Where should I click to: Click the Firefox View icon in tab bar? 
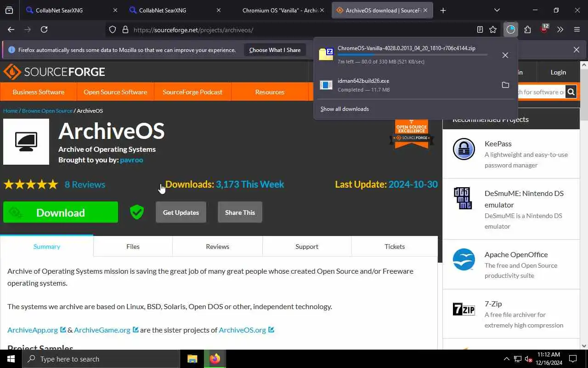[x=9, y=10]
